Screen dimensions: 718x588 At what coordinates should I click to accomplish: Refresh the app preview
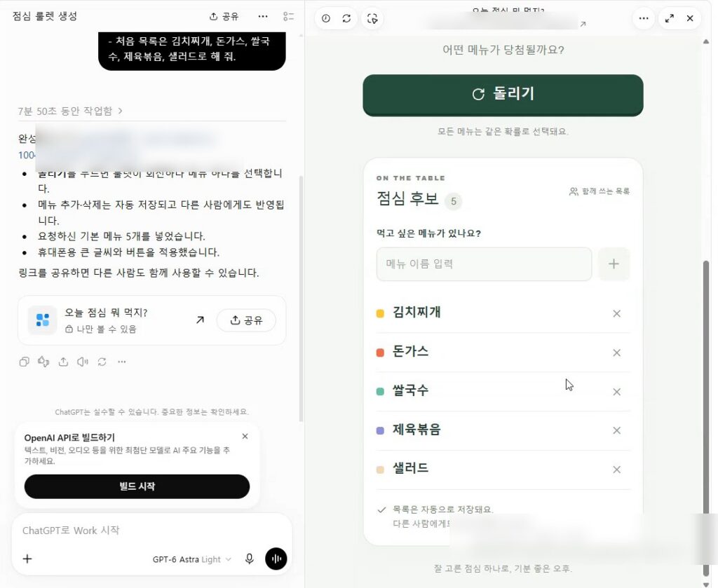point(346,18)
